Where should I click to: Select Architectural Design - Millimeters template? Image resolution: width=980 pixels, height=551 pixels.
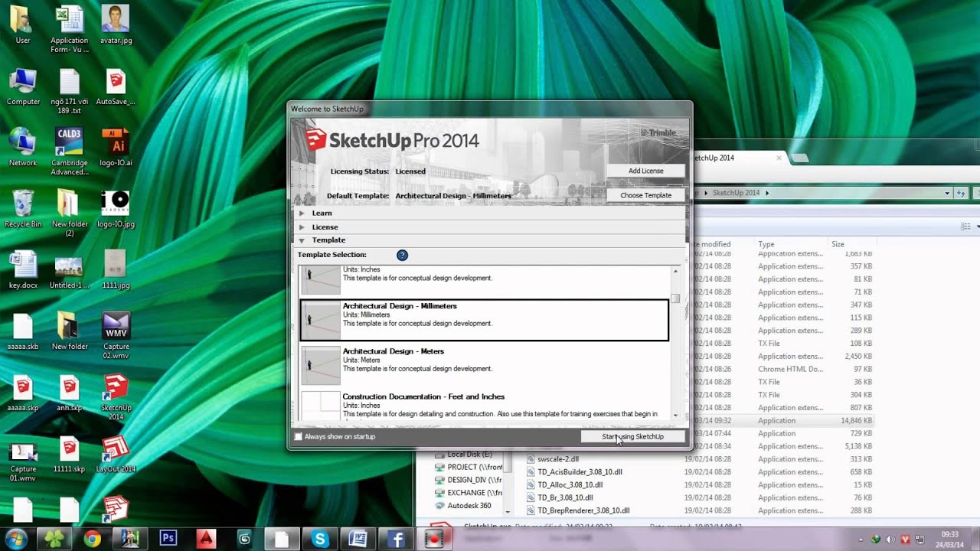[484, 320]
